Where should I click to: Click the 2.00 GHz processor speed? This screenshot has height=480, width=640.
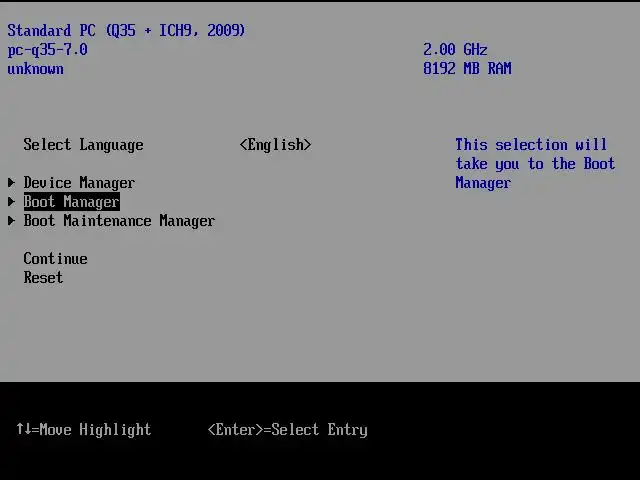[x=455, y=50]
